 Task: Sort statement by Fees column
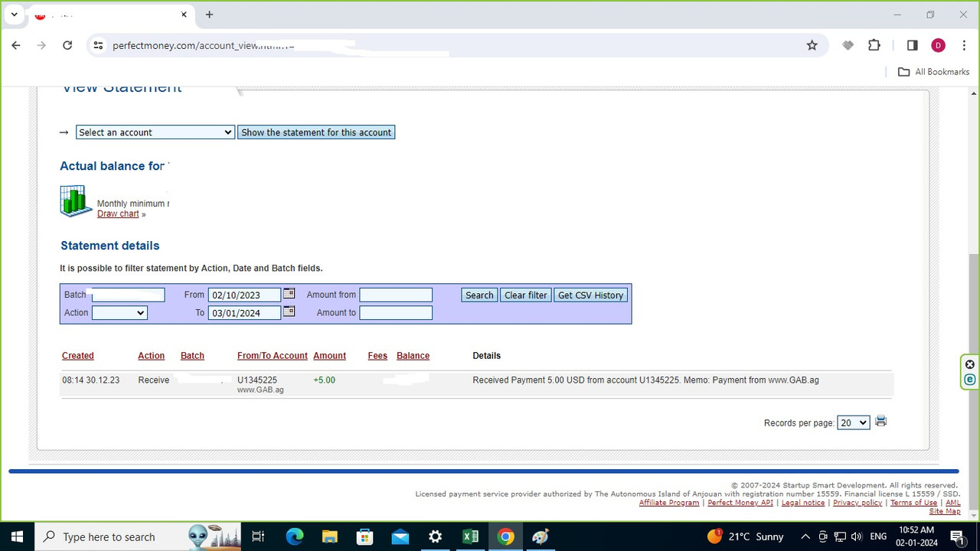click(377, 356)
